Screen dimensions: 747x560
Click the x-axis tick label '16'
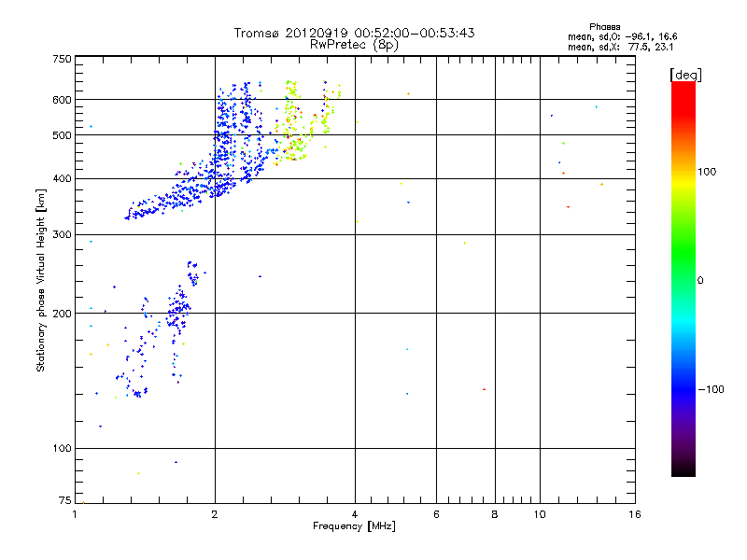[x=635, y=514]
